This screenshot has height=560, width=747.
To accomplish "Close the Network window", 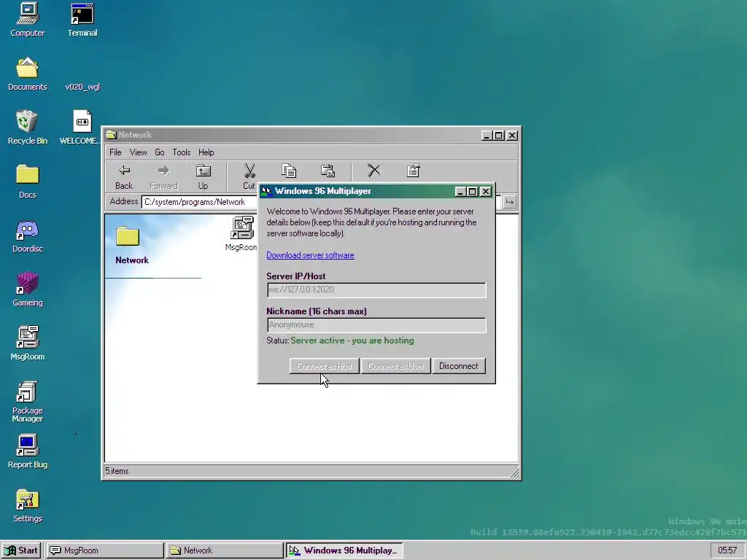I will click(511, 136).
